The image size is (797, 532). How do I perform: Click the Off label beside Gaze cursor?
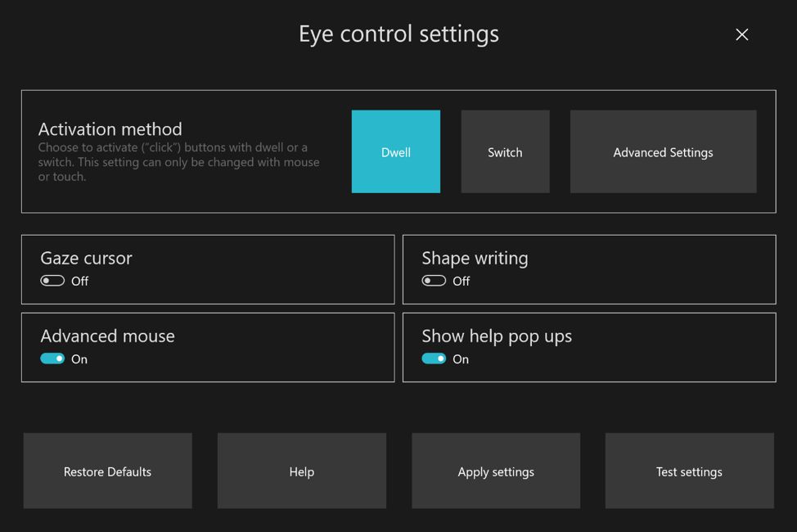point(78,281)
